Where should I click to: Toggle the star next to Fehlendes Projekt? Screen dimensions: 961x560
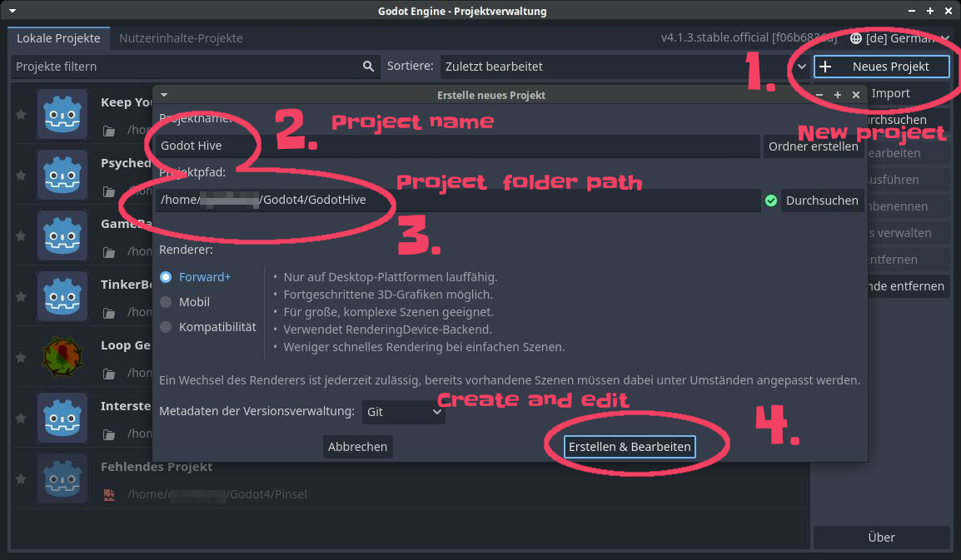[21, 478]
